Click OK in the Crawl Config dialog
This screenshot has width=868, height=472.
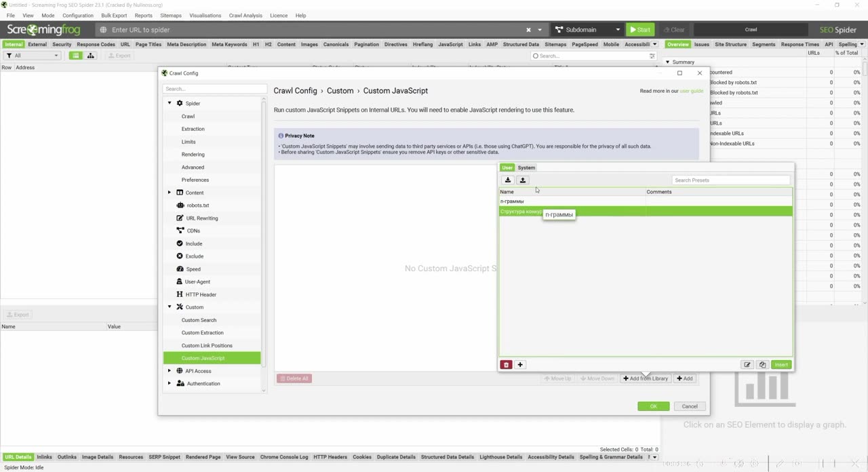coord(654,406)
